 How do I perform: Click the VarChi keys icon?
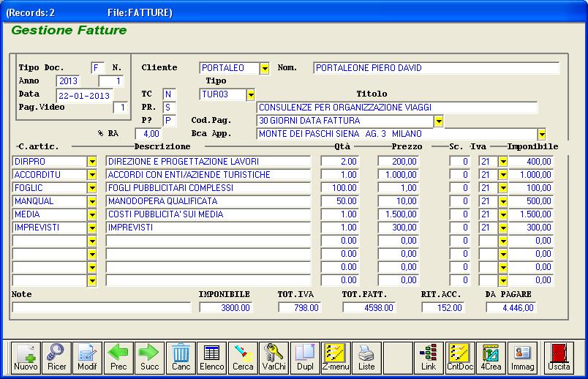click(x=274, y=358)
